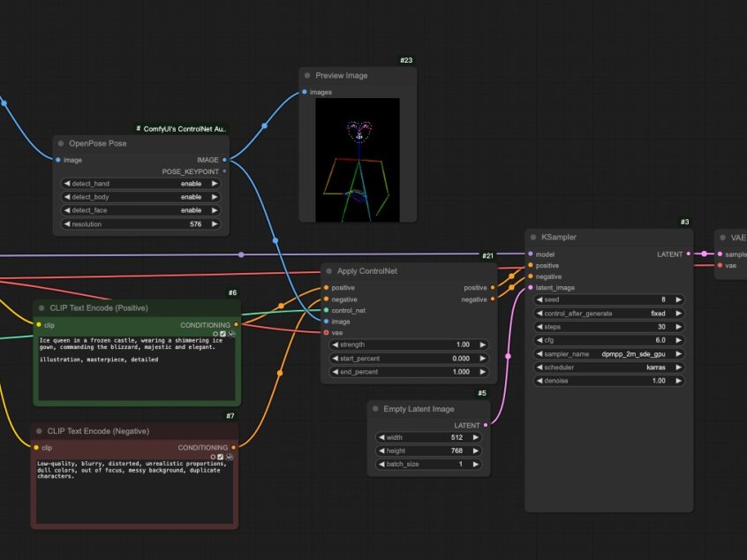Click the negative prompt text area
Image resolution: width=747 pixels, height=560 pixels.
point(135,492)
